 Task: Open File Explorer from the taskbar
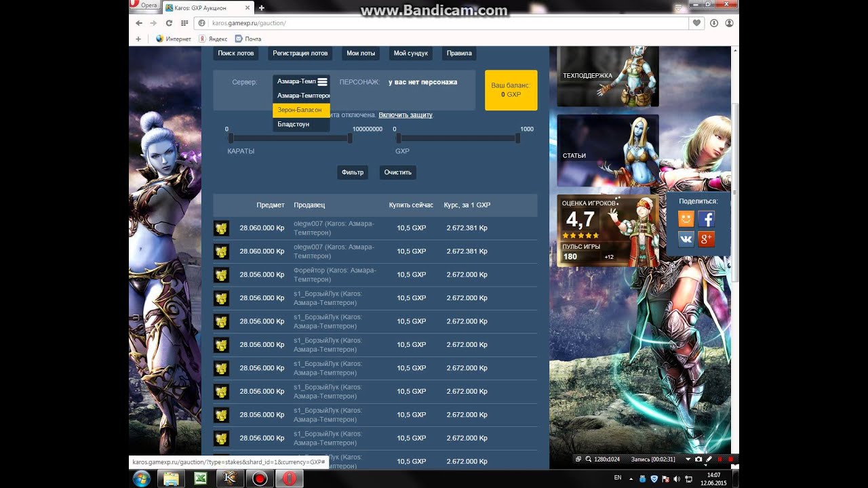[x=171, y=479]
